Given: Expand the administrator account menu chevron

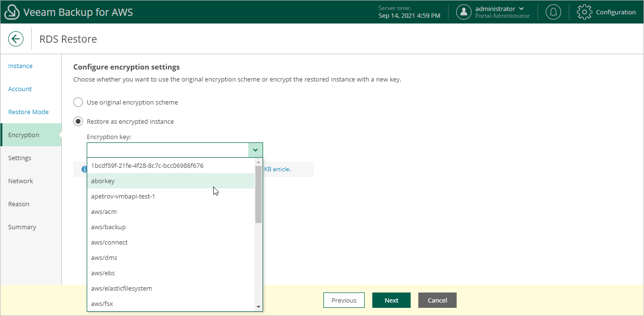Looking at the screenshot, I should tap(521, 9).
